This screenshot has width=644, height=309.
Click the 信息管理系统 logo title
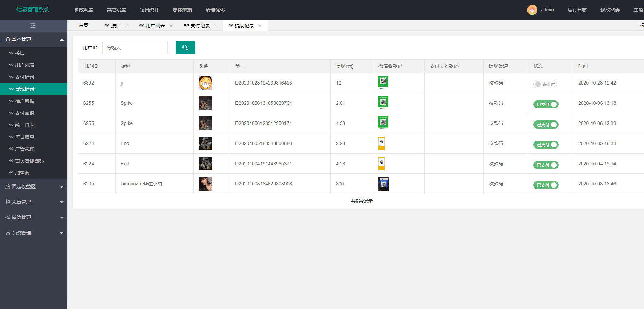(33, 9)
